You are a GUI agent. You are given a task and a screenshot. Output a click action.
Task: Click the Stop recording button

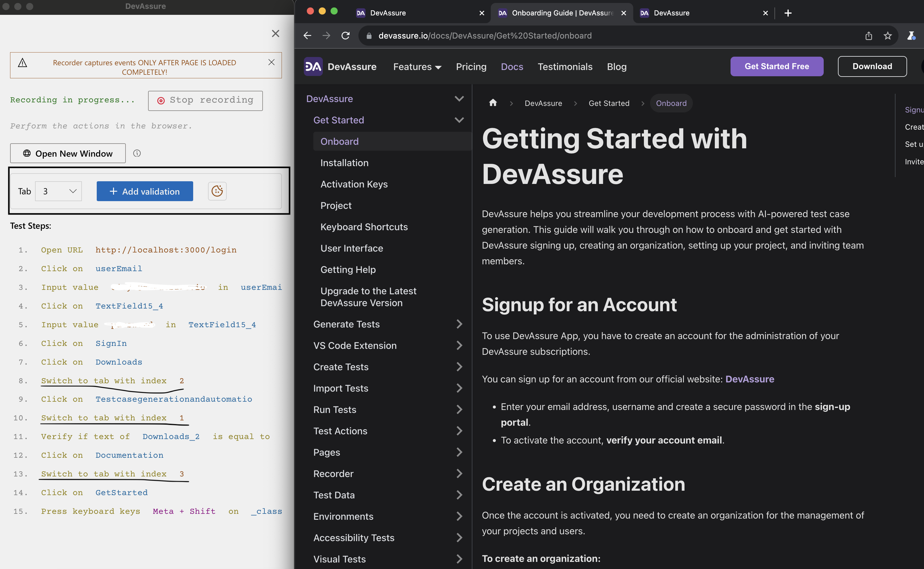205,100
